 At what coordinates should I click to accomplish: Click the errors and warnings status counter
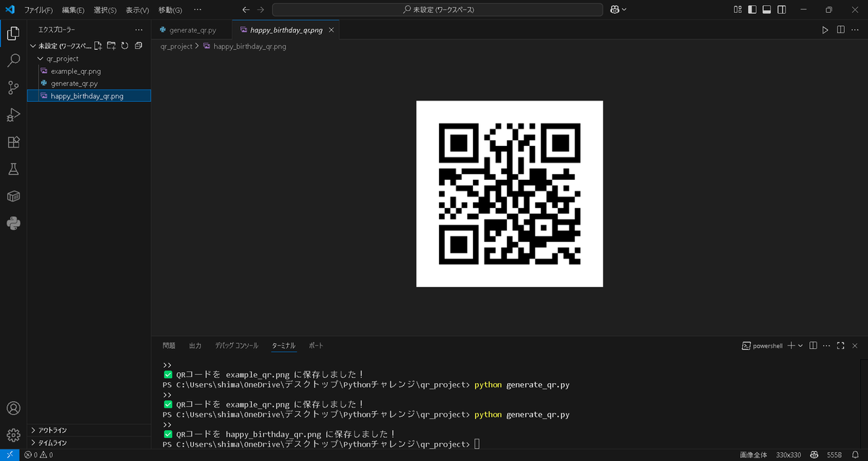(38, 455)
